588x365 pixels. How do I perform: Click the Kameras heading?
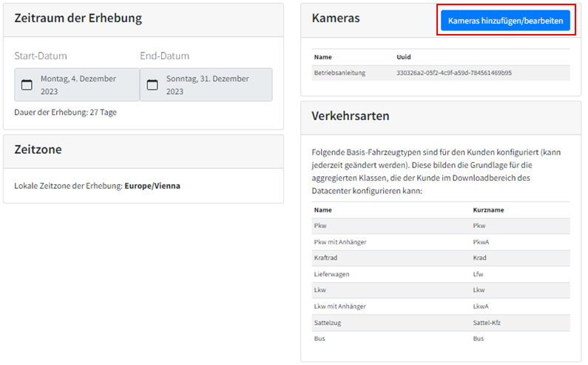click(x=336, y=18)
